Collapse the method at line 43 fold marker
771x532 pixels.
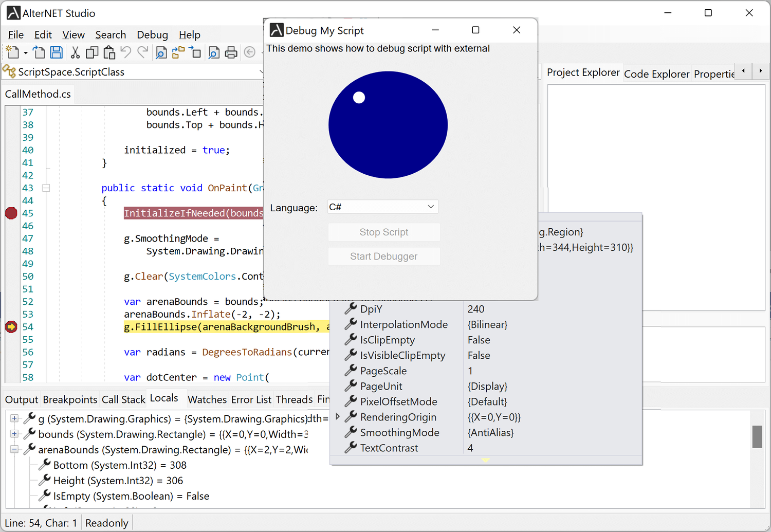click(x=46, y=188)
